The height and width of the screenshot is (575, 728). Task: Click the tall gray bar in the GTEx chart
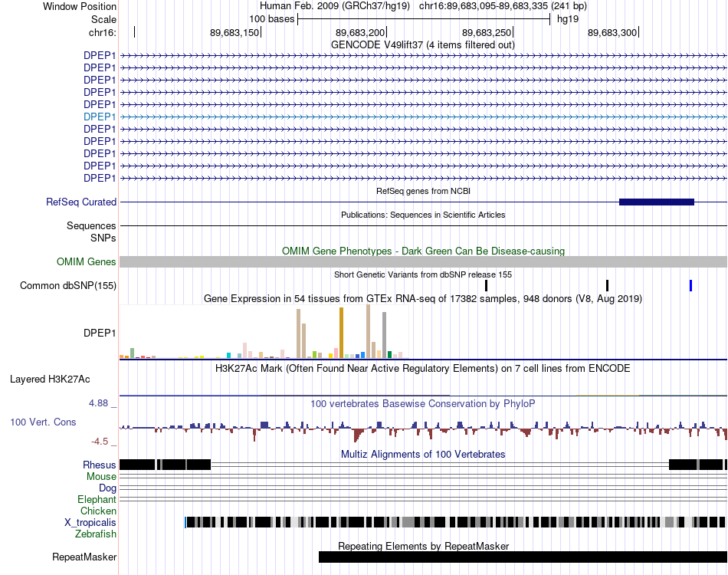(385, 335)
